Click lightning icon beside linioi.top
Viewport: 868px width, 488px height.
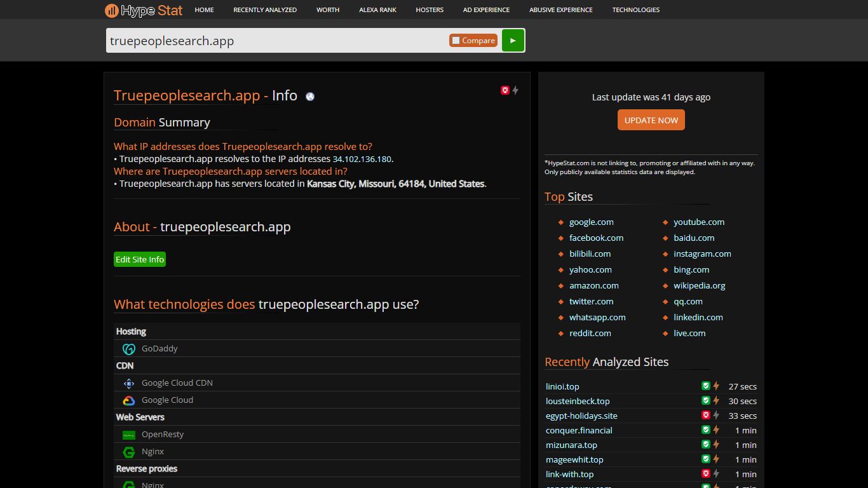pos(716,386)
